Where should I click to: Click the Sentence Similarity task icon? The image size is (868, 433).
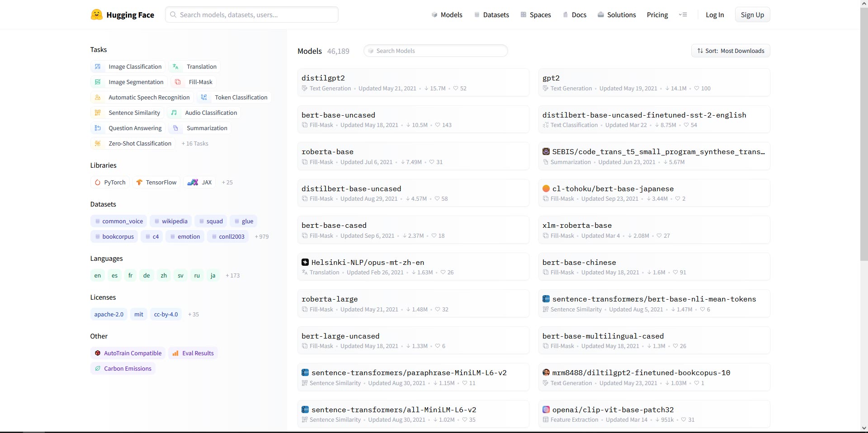coord(98,113)
